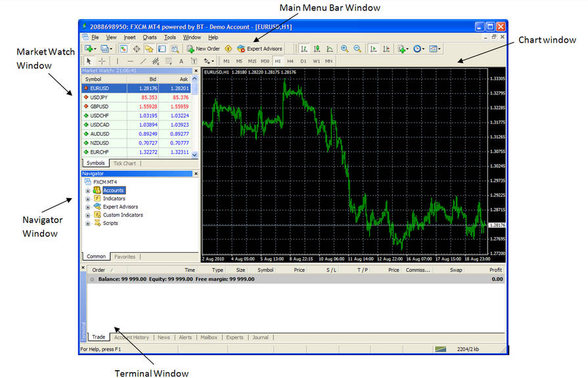Close the Terminal panel
Image resolution: width=588 pixels, height=378 pixels.
(x=83, y=268)
